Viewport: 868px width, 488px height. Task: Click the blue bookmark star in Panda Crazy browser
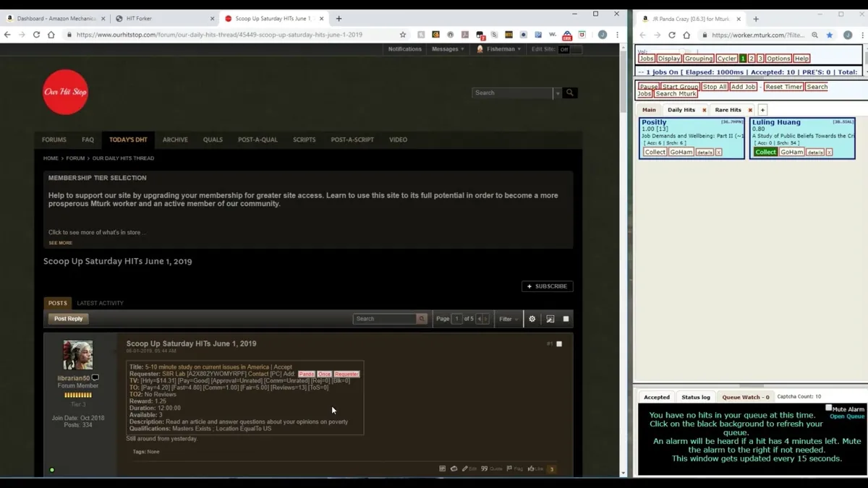[830, 35]
